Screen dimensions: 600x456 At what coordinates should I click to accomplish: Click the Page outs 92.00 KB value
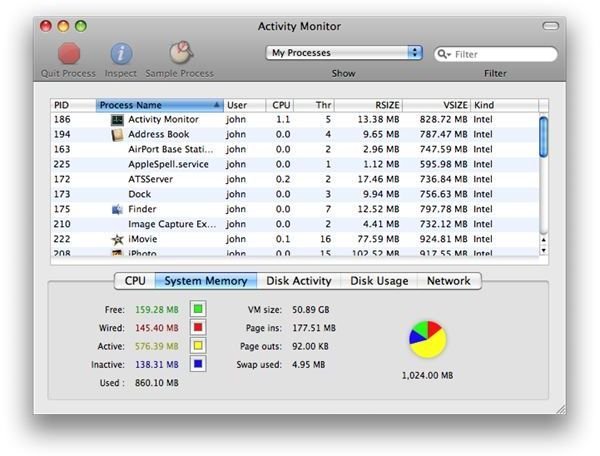point(310,346)
